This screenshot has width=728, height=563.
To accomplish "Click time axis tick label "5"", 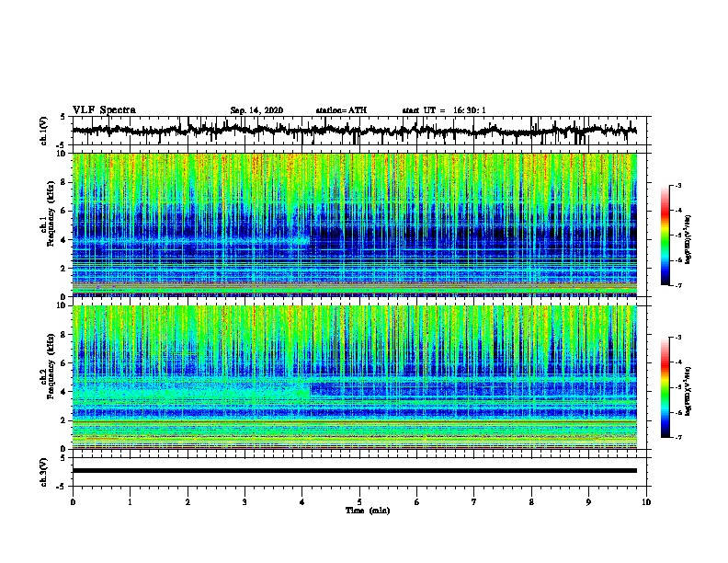I will click(359, 502).
